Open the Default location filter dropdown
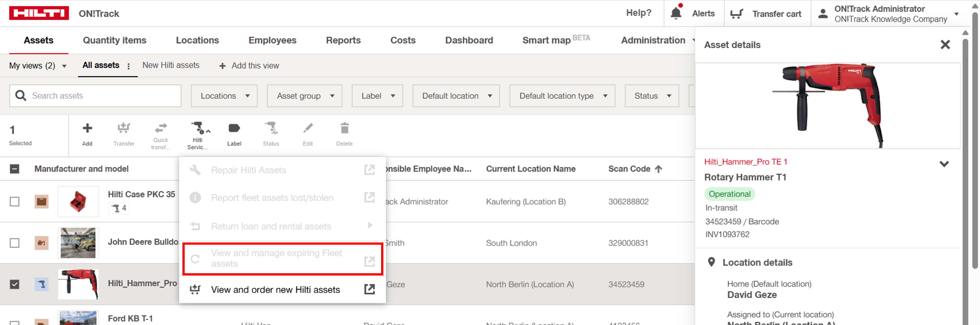 point(456,96)
